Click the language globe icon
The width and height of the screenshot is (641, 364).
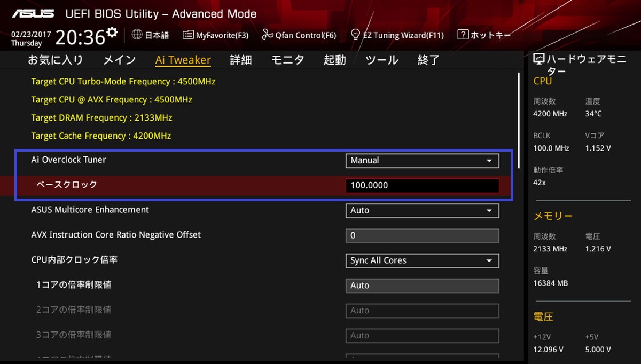(x=137, y=35)
